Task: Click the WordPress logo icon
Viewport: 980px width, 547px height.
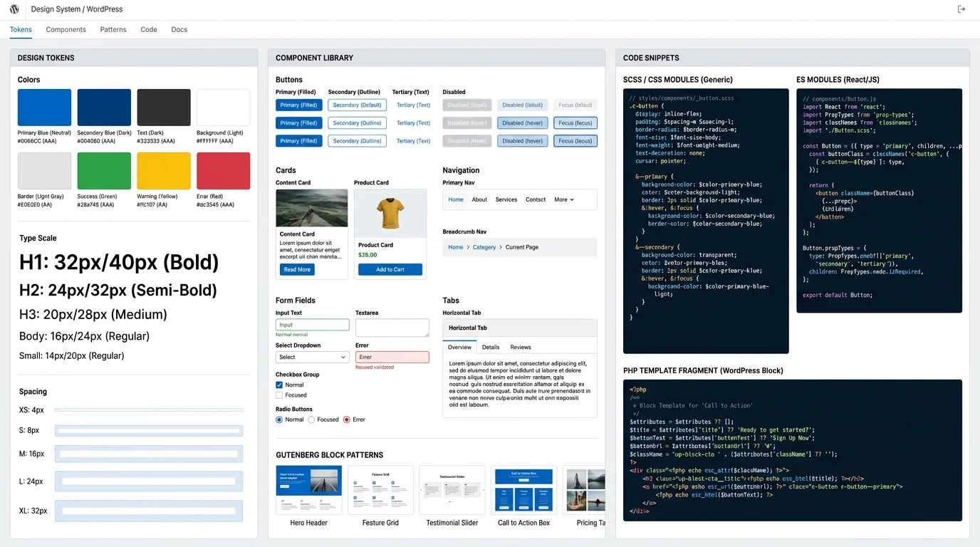Action: (14, 9)
